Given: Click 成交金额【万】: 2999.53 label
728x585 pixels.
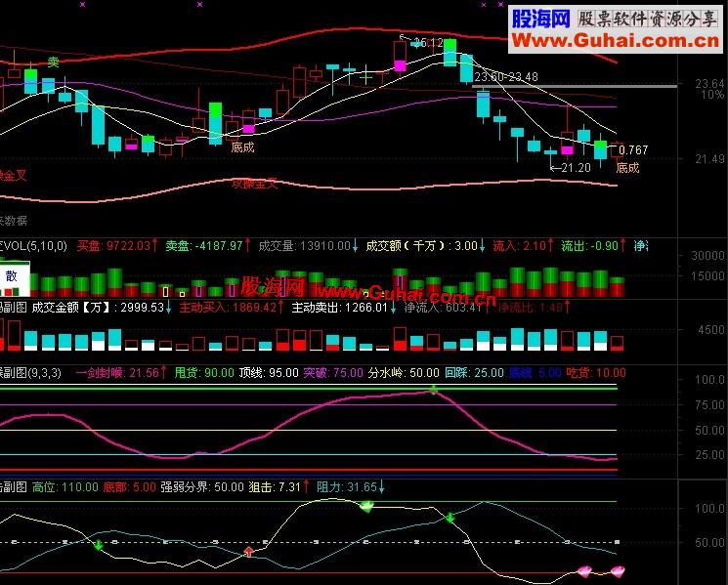Looking at the screenshot, I should pos(102,307).
